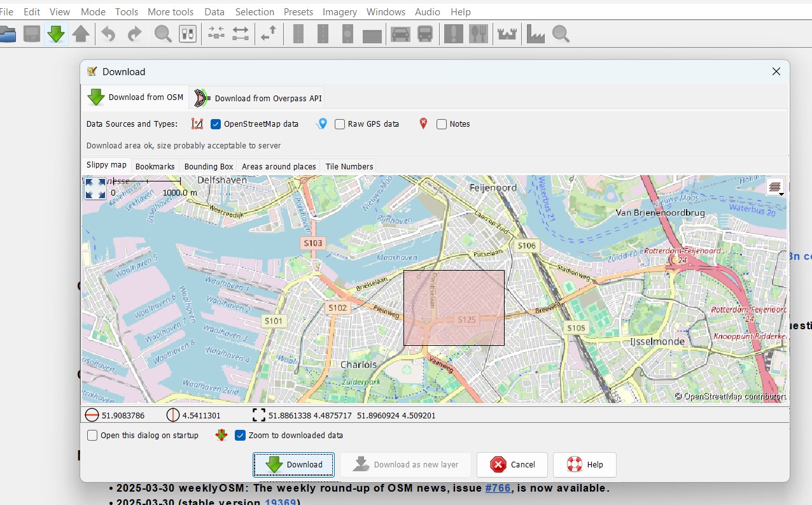Click the green Download map data toolbar icon

(56, 34)
